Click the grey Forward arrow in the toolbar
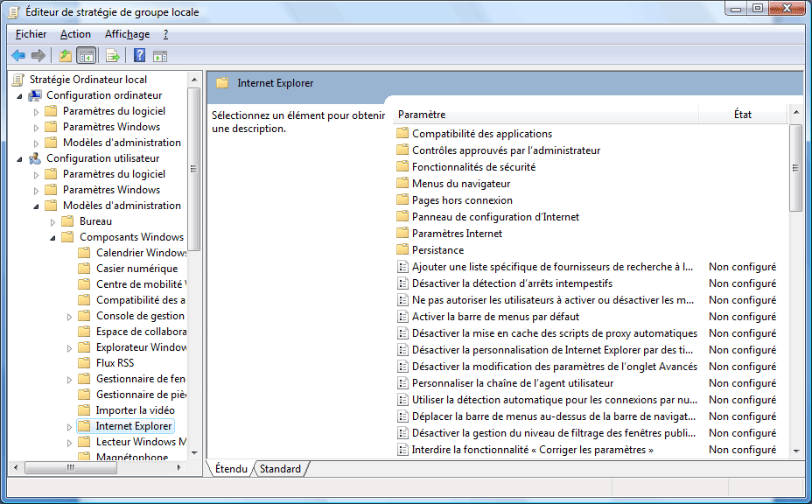This screenshot has height=504, width=812. (38, 55)
